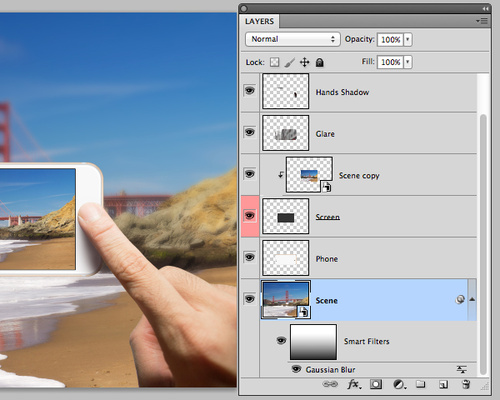Add a layer mask
This screenshot has width=500, height=400.
(x=376, y=384)
